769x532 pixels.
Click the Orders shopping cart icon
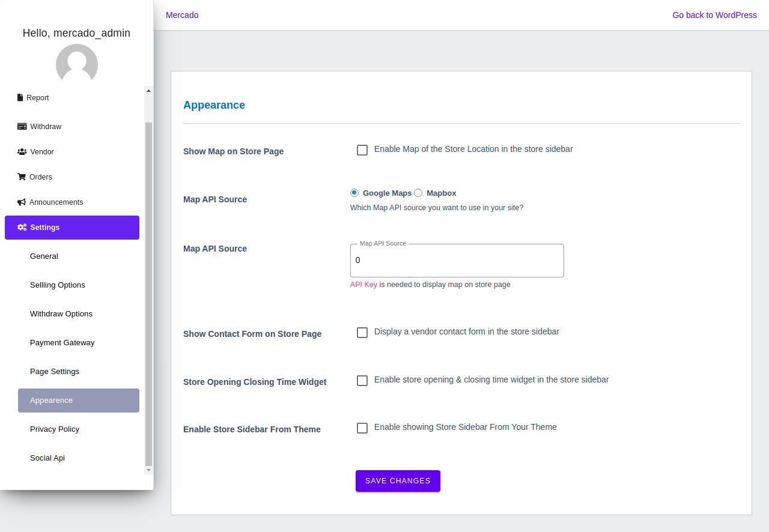(22, 177)
